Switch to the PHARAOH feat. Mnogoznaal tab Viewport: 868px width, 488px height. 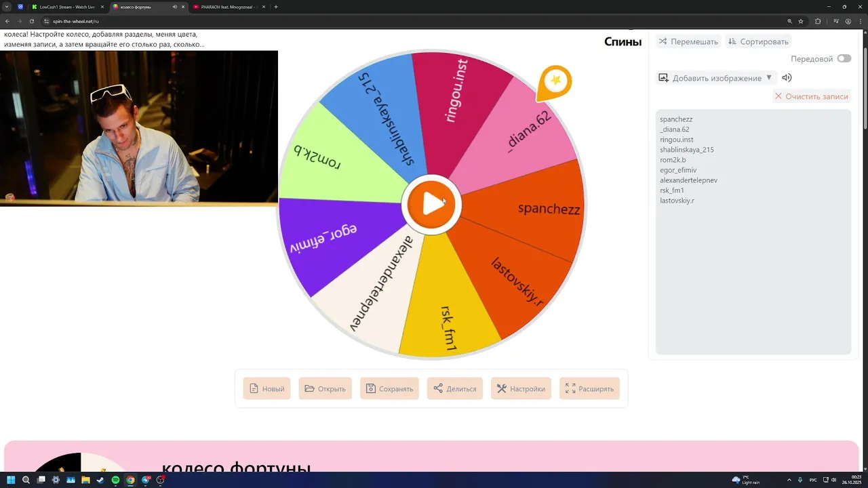point(227,7)
